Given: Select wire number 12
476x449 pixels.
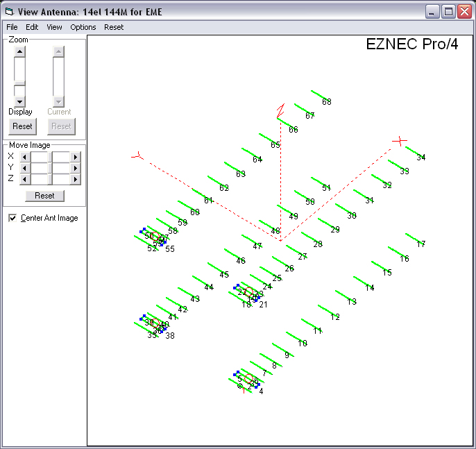Looking at the screenshot, I should [335, 317].
